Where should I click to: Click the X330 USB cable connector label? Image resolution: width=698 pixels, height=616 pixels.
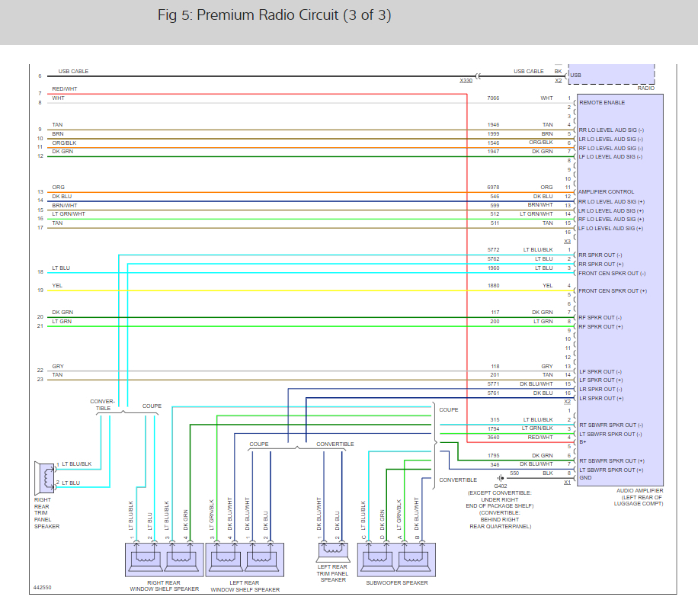click(x=466, y=80)
